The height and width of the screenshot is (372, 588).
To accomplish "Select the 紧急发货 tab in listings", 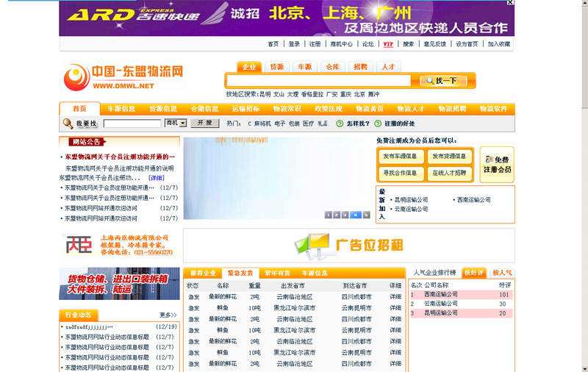I will (240, 273).
